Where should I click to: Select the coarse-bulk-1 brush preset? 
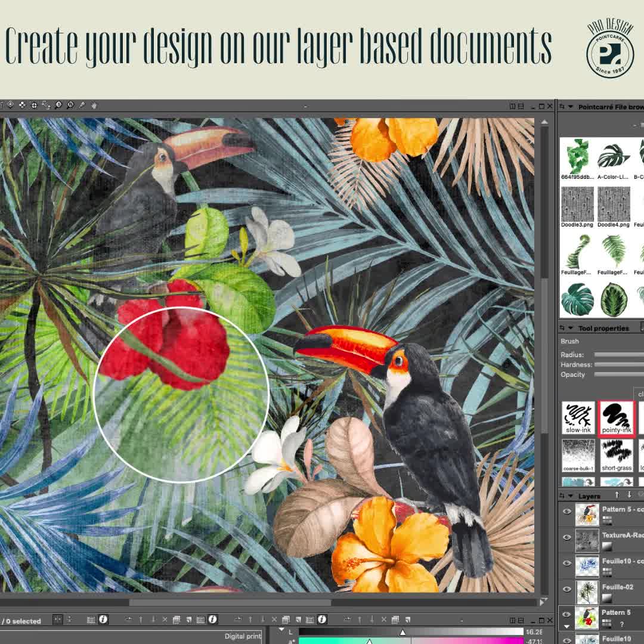(x=578, y=456)
